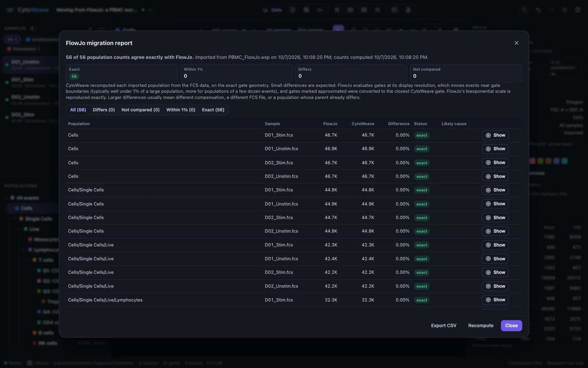Click the Recompute button
588x368 pixels.
tap(481, 326)
